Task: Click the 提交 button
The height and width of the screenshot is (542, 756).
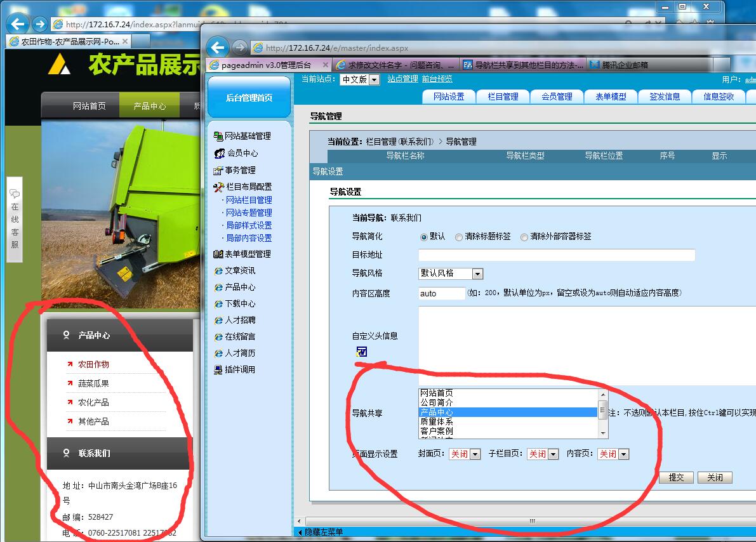Action: pos(676,477)
